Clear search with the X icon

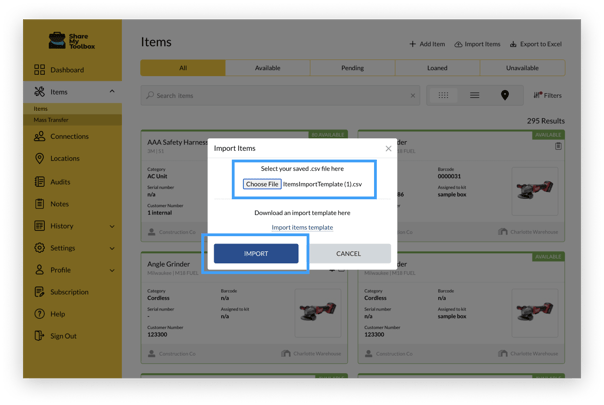click(x=413, y=96)
